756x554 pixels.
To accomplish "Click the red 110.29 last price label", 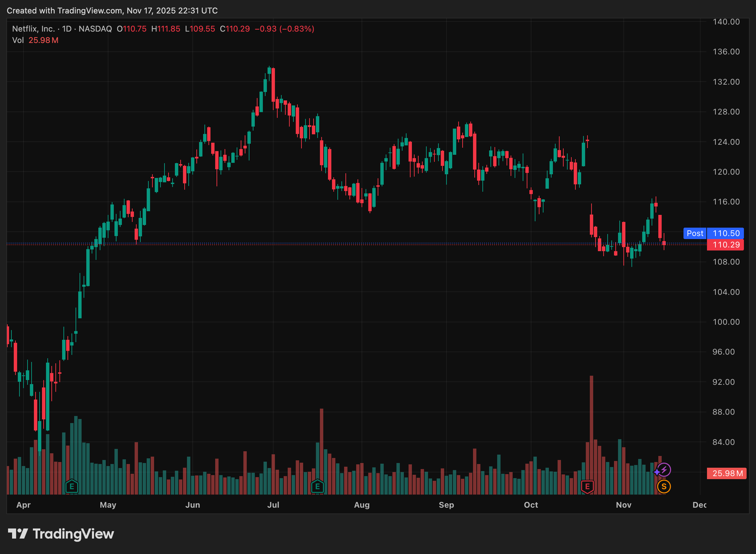I will point(726,245).
